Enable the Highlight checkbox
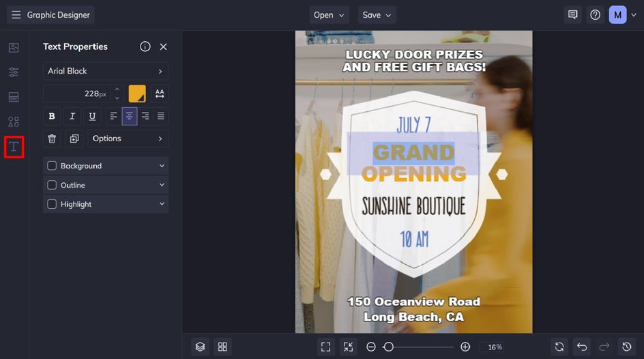 [x=52, y=204]
